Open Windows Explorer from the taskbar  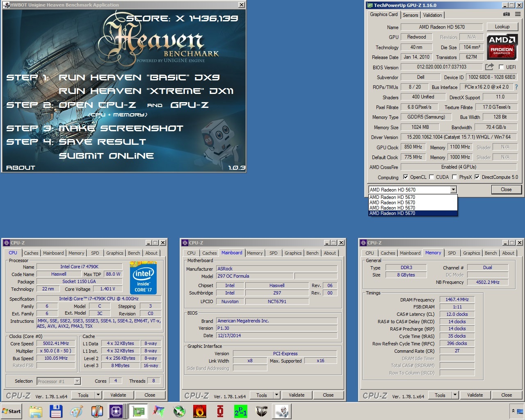tap(36, 411)
